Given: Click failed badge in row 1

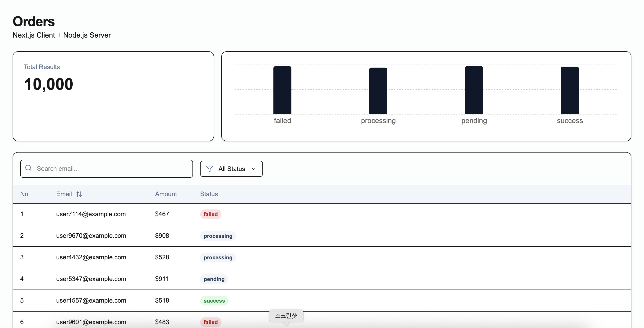Looking at the screenshot, I should pos(210,214).
